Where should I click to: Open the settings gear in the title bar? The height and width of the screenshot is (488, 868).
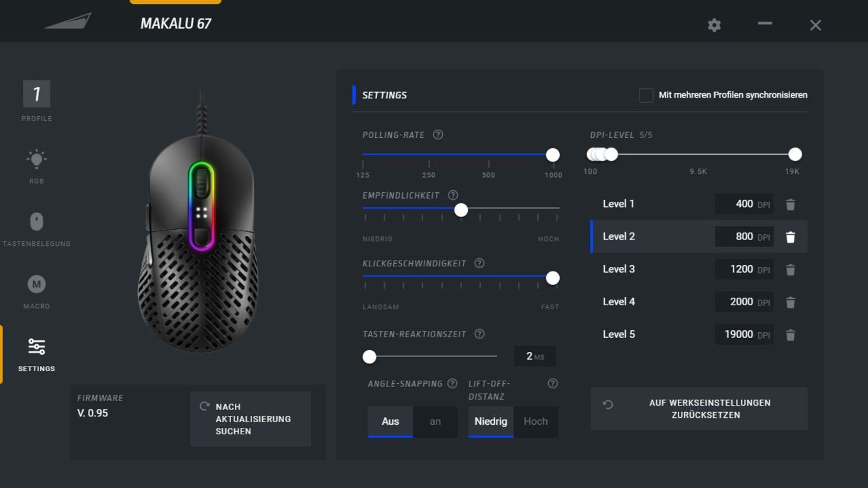[714, 25]
